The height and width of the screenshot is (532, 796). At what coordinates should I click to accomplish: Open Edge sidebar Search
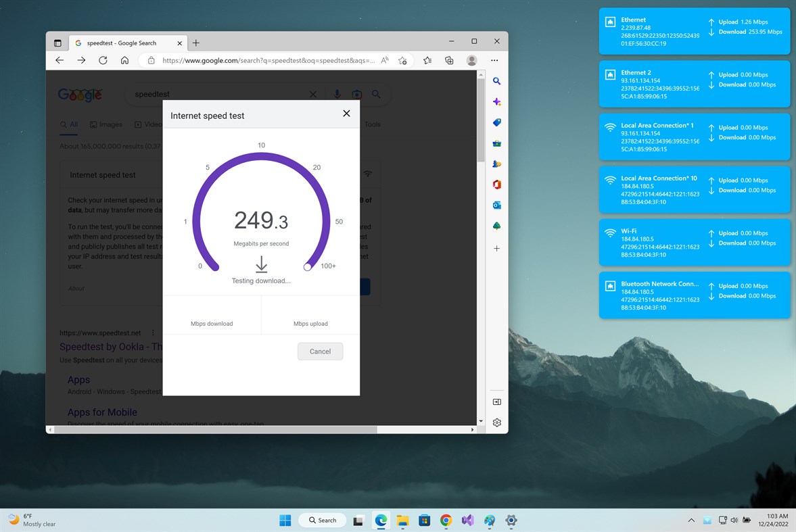(x=497, y=81)
